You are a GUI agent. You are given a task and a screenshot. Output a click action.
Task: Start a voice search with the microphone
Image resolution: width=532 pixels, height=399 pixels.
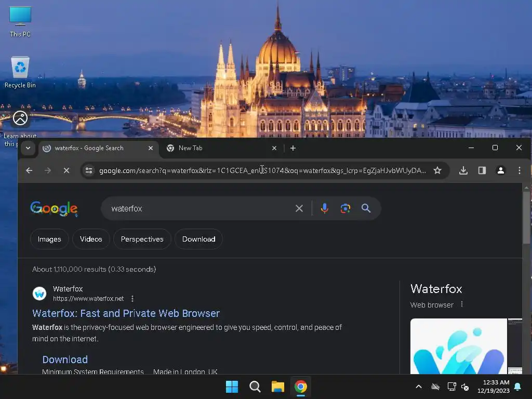(324, 208)
